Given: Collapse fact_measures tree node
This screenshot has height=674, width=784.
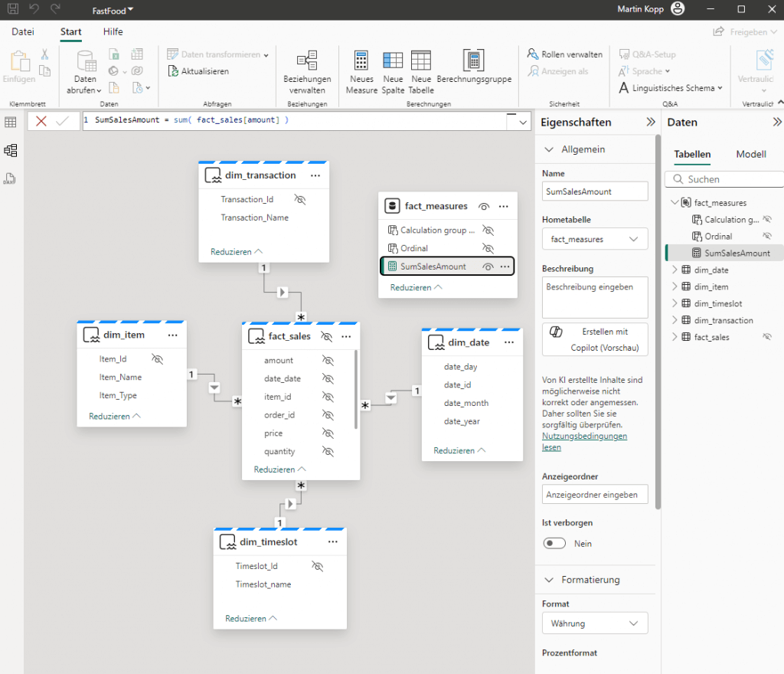Looking at the screenshot, I should click(675, 202).
